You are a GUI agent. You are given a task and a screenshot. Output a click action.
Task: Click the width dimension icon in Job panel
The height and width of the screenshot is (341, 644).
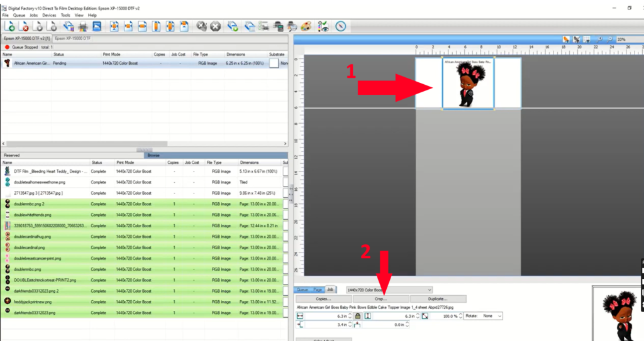300,316
